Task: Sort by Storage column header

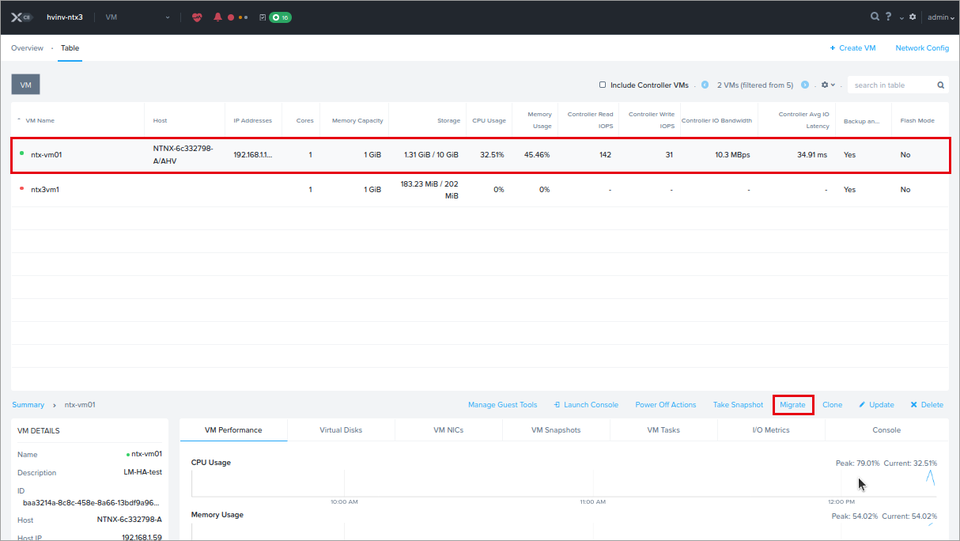Action: point(449,121)
